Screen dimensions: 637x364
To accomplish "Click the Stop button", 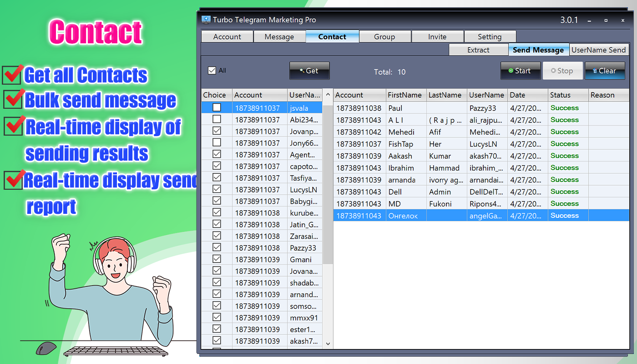I will pos(562,71).
